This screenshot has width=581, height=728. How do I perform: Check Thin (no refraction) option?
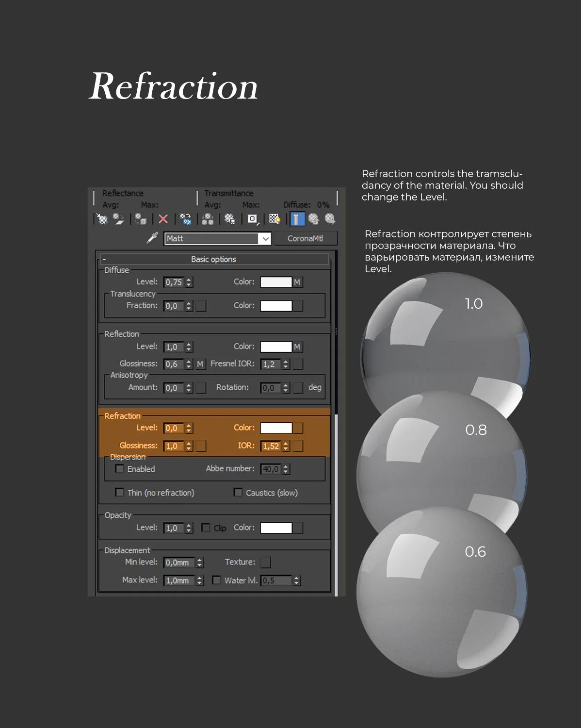(119, 493)
